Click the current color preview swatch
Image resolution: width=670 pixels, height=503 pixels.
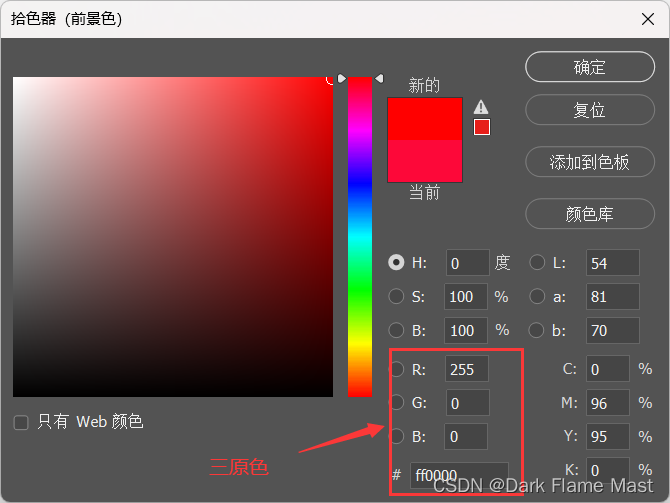(425, 161)
